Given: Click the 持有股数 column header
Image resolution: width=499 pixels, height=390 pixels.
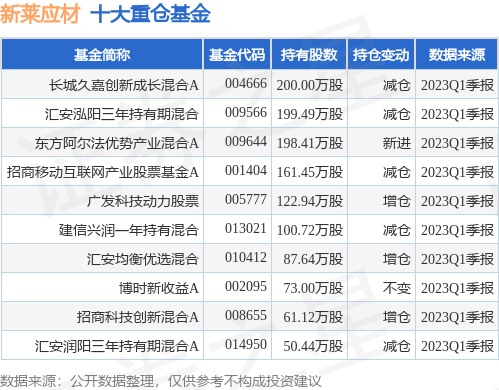Looking at the screenshot, I should (x=309, y=55).
